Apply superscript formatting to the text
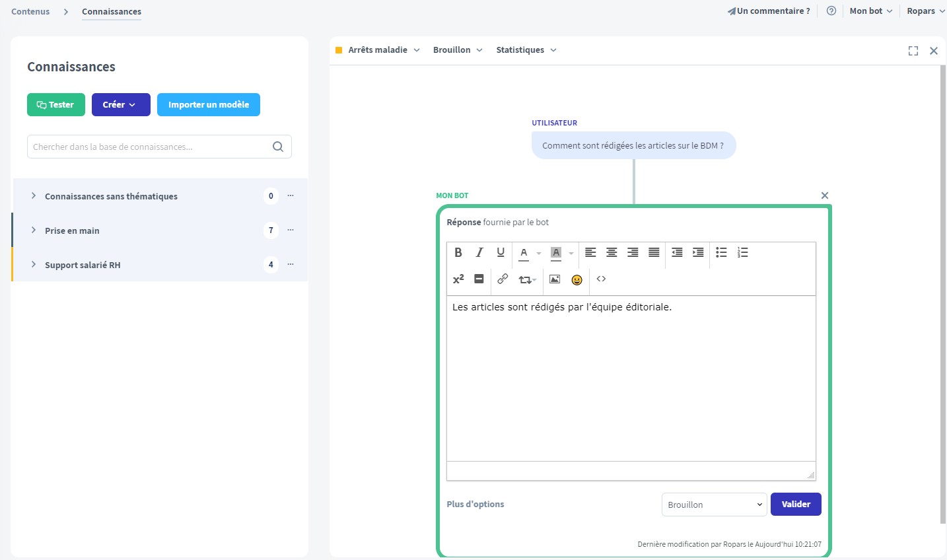 458,279
